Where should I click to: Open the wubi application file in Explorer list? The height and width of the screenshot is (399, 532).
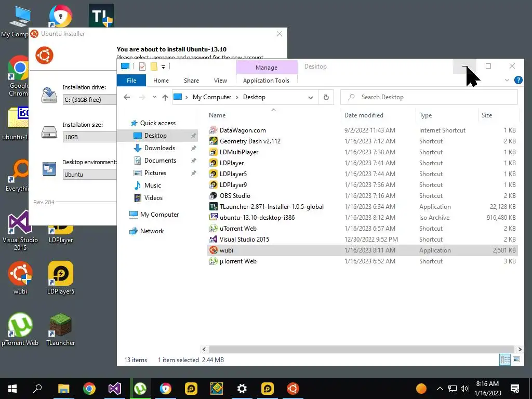click(362, 250)
